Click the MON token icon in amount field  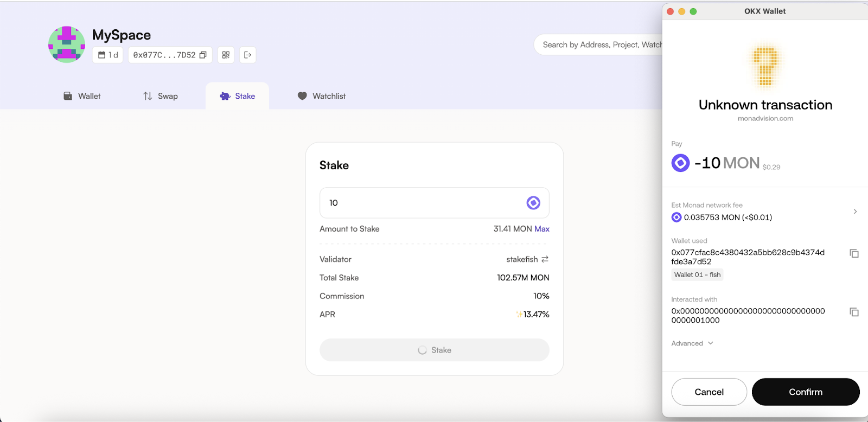[x=533, y=203]
